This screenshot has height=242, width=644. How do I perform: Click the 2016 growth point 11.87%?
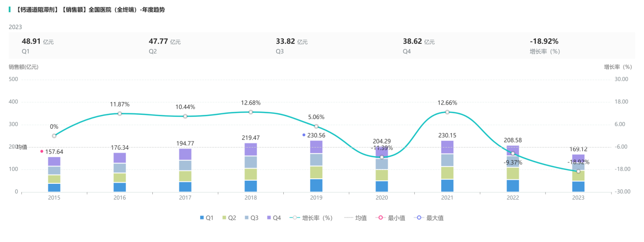coord(120,113)
